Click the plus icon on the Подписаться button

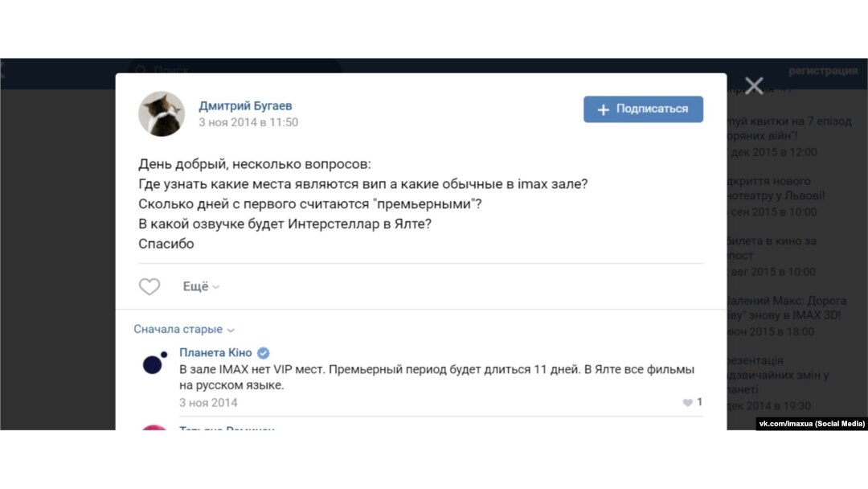(x=604, y=109)
